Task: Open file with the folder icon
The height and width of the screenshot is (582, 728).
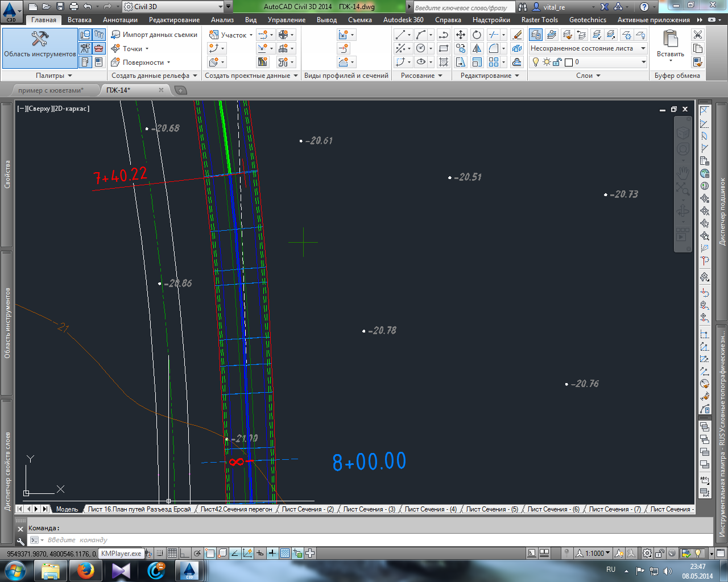Action: pos(46,7)
